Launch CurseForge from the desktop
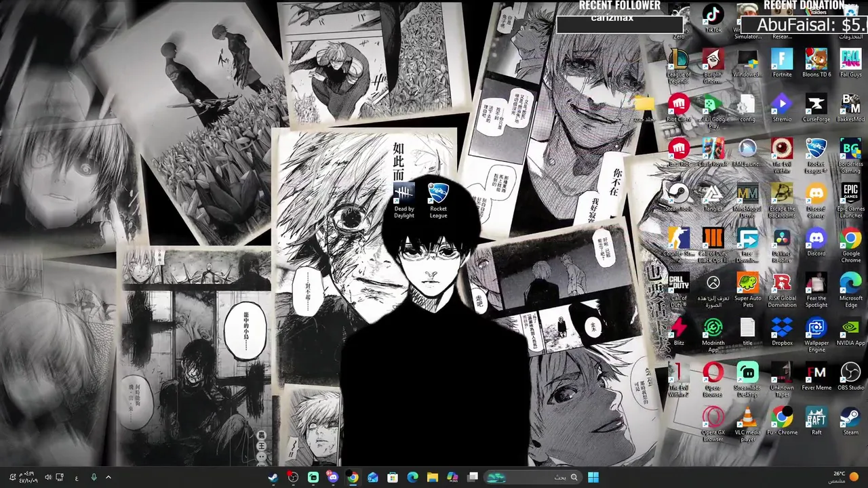This screenshot has width=868, height=488. [x=816, y=108]
